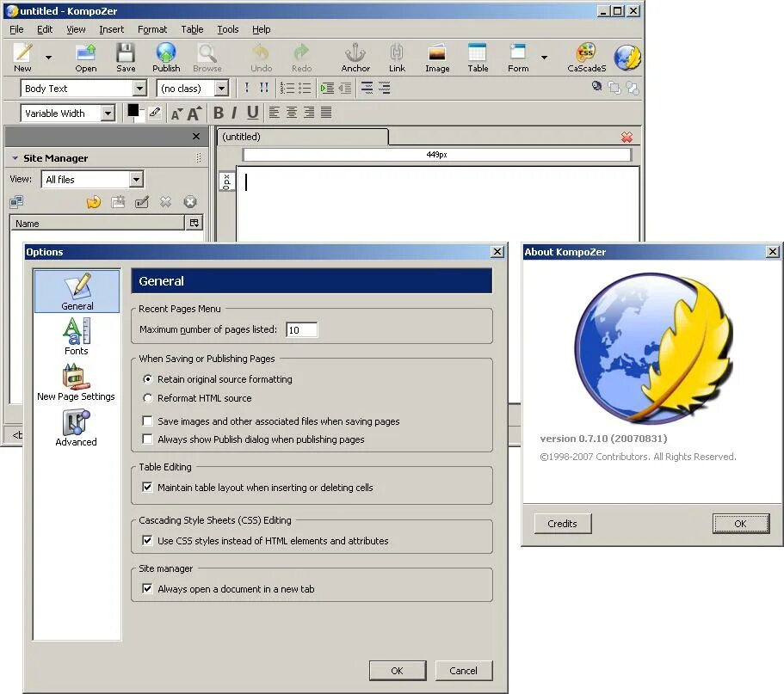Click the maximum pages listed field

(301, 329)
